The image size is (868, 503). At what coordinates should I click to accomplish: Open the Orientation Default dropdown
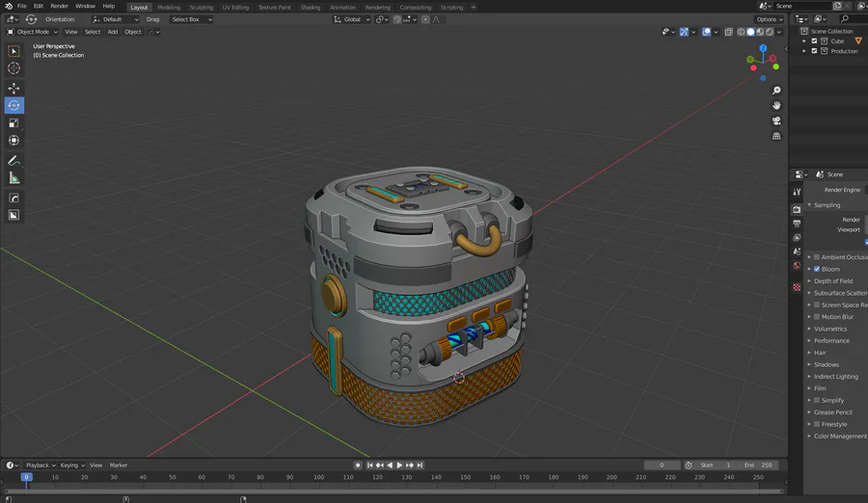point(116,19)
